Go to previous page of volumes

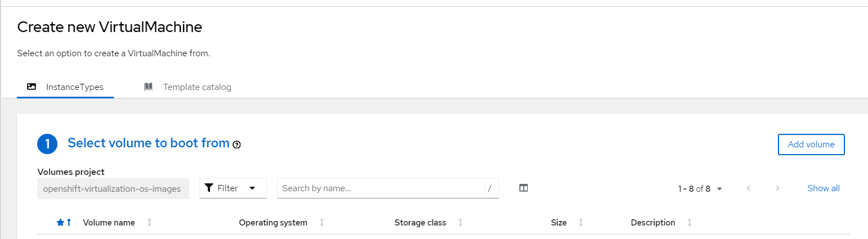pyautogui.click(x=749, y=188)
